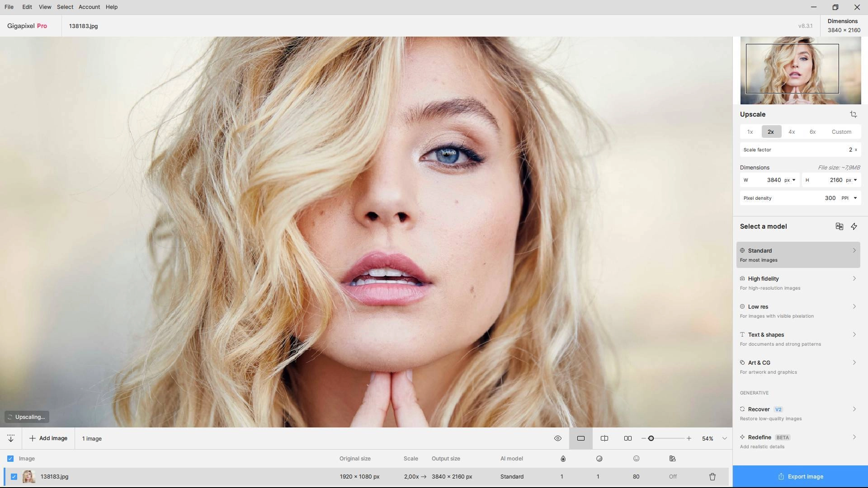Select the Custom upscale option

(x=841, y=132)
